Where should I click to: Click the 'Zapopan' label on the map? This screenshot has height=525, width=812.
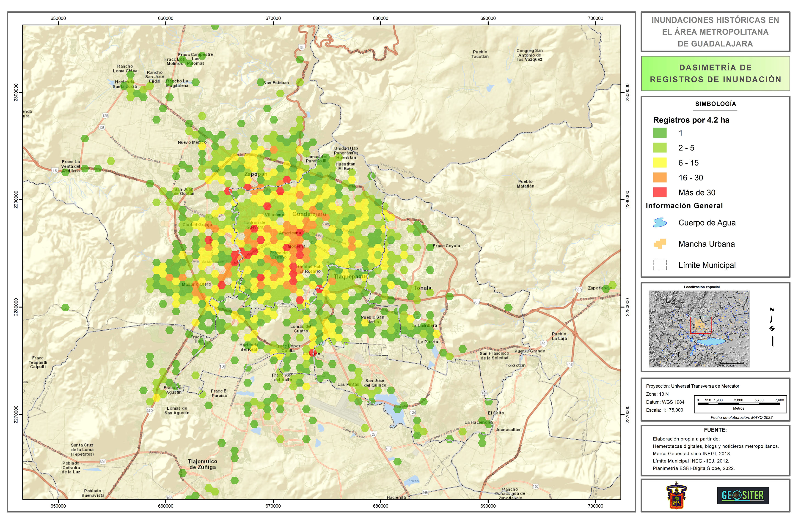pos(256,174)
